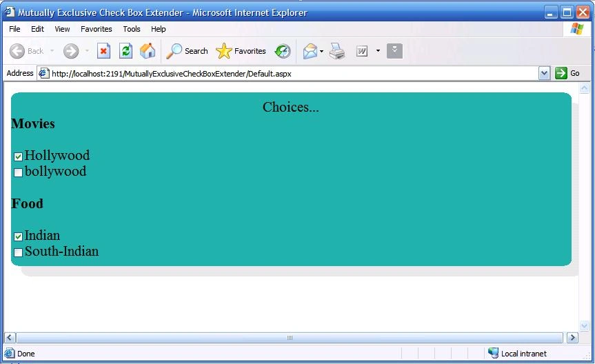Image resolution: width=595 pixels, height=364 pixels.
Task: Open the Mail envelope icon
Action: [310, 51]
